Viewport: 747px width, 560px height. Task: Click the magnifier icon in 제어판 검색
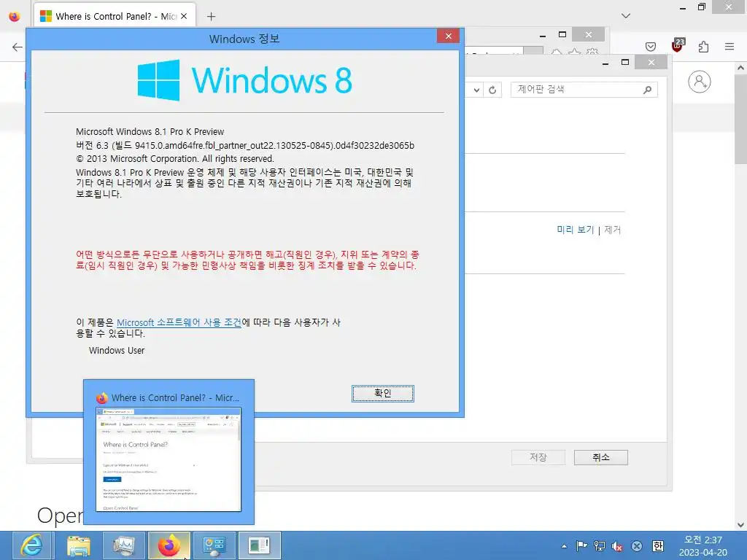[648, 90]
